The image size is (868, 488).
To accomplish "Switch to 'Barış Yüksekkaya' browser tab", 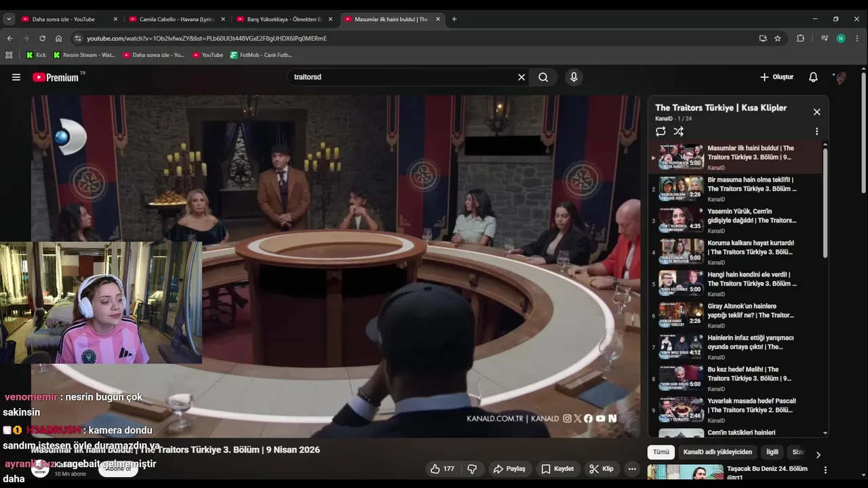I will (284, 19).
